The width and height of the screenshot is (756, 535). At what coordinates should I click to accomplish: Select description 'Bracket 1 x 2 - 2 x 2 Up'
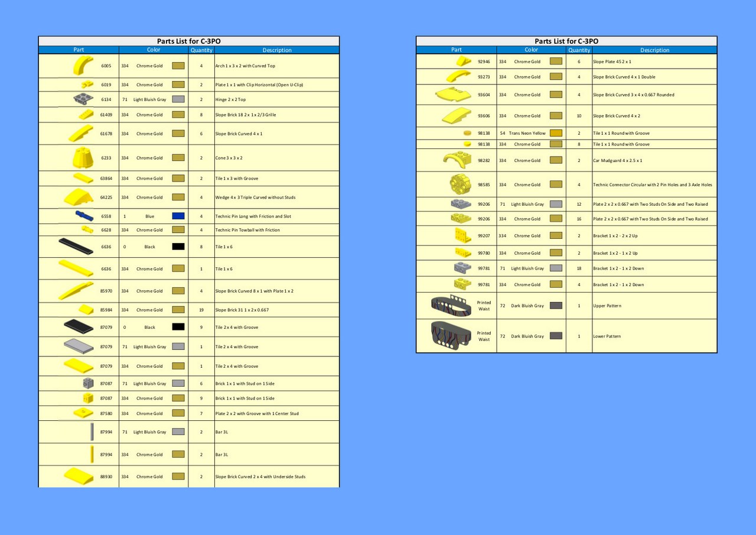click(x=615, y=235)
